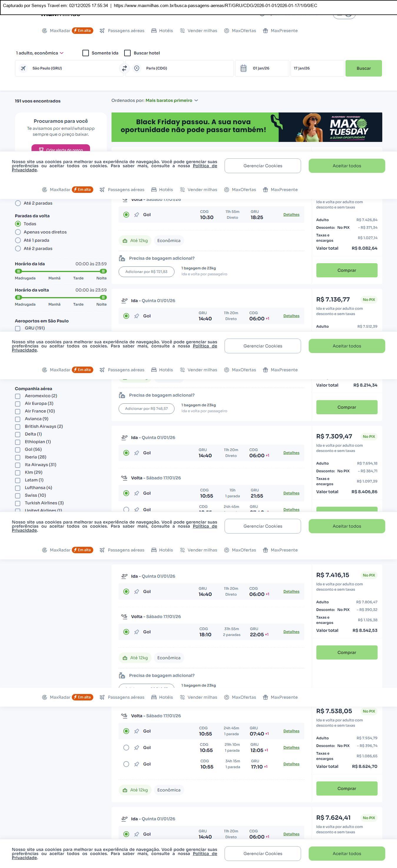Grab the left handle of Horário da ida slider
Image resolution: width=397 pixels, height=868 pixels.
[19, 271]
